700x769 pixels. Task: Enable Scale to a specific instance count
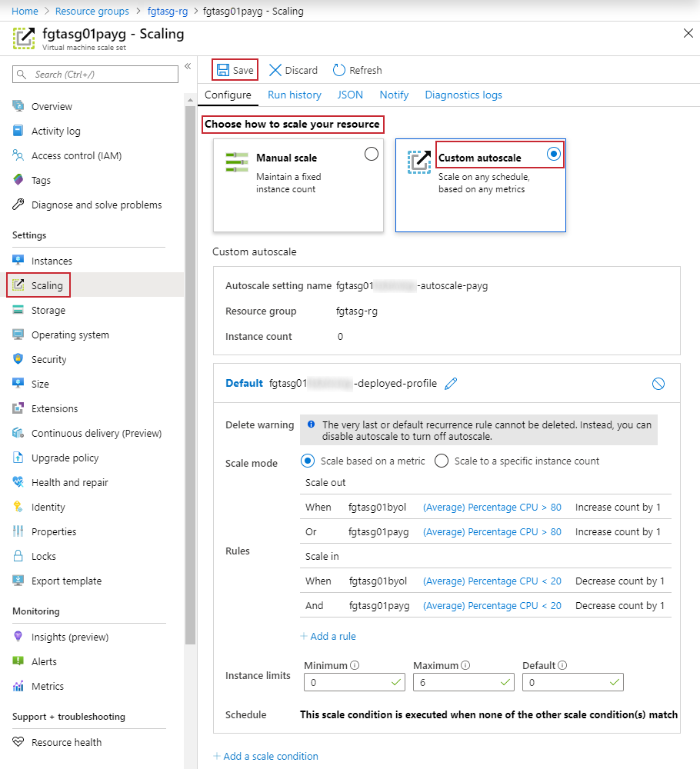(441, 460)
